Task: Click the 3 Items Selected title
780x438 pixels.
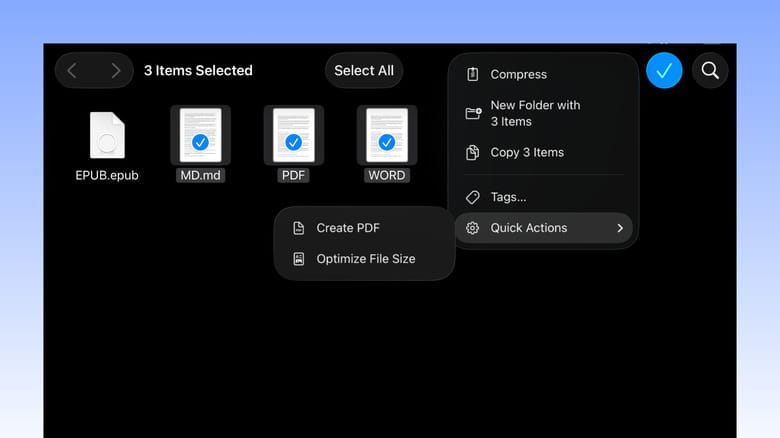Action: (x=198, y=71)
